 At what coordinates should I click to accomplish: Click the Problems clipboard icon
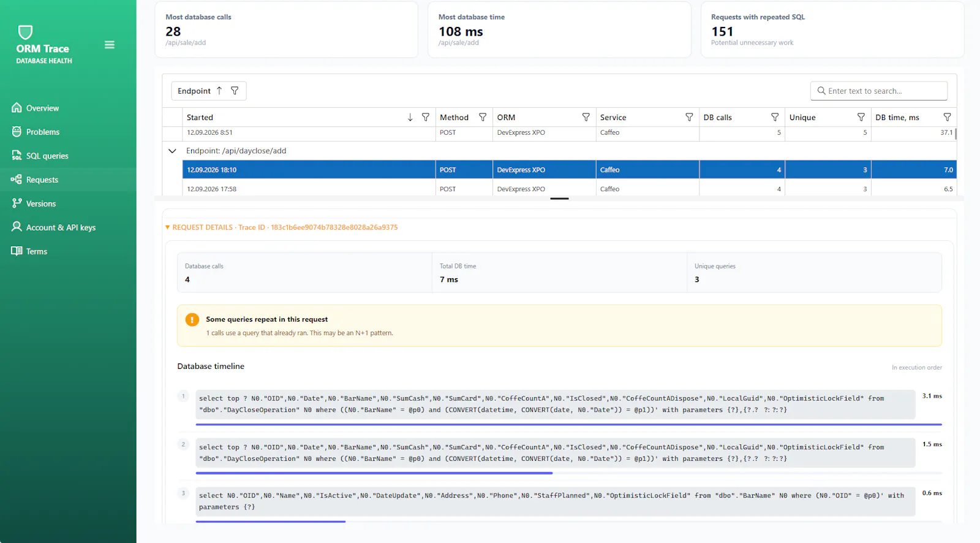[17, 131]
